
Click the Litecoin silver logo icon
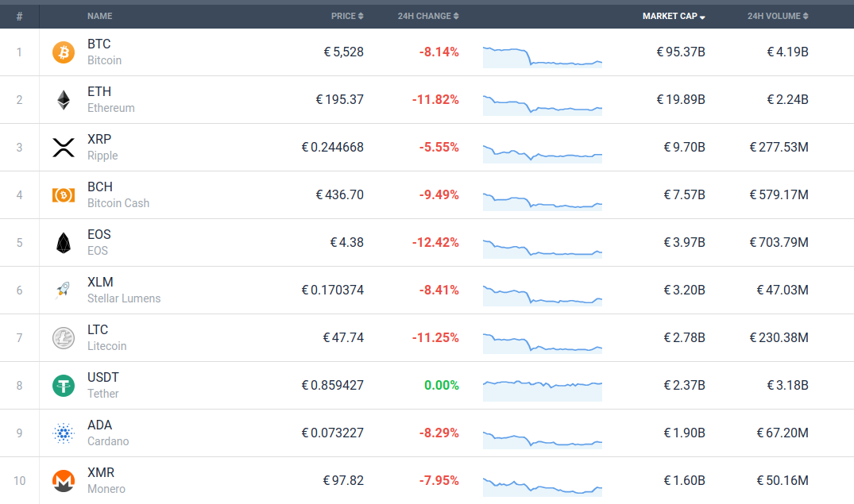(x=63, y=338)
